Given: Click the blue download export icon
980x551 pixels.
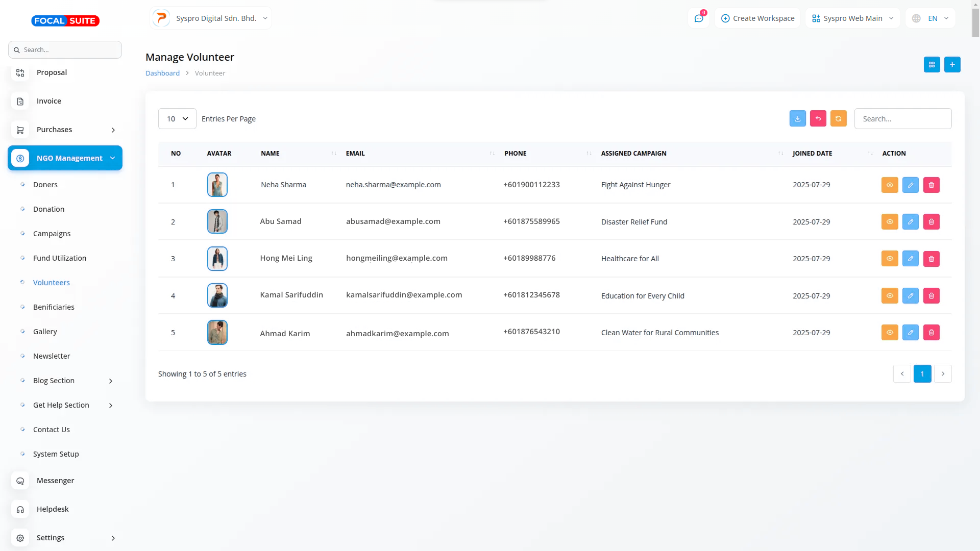Looking at the screenshot, I should click(797, 119).
